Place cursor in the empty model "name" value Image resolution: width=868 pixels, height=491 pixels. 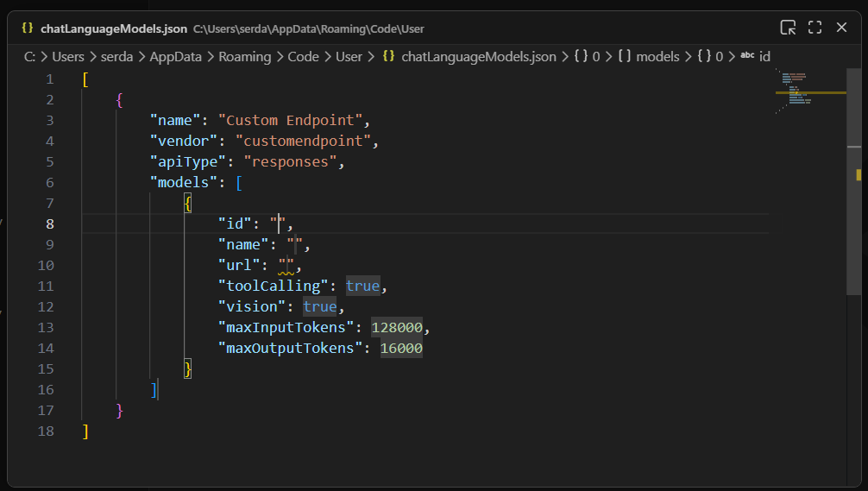tap(295, 244)
